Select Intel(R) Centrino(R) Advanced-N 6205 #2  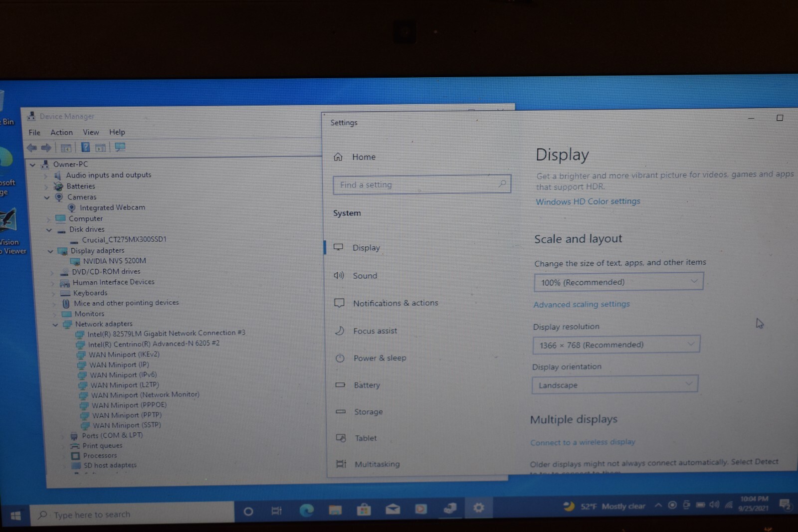pos(154,344)
